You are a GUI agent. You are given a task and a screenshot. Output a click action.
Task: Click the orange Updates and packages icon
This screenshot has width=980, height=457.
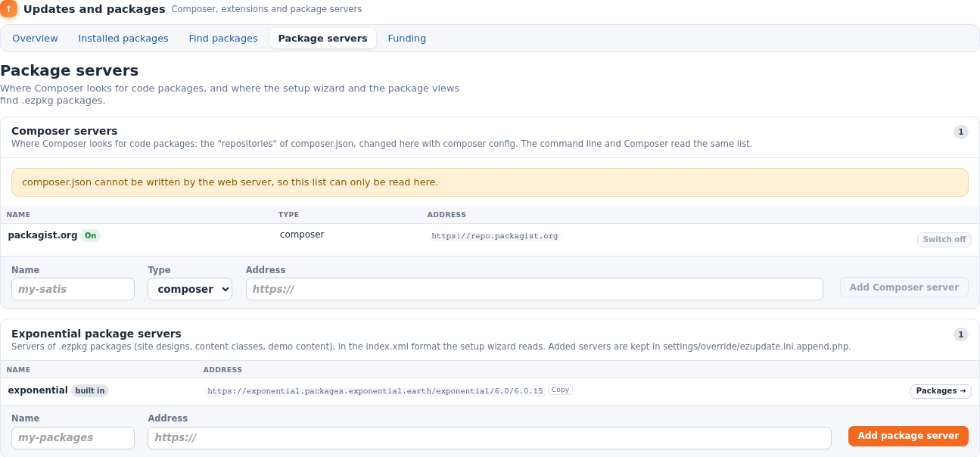tap(8, 8)
